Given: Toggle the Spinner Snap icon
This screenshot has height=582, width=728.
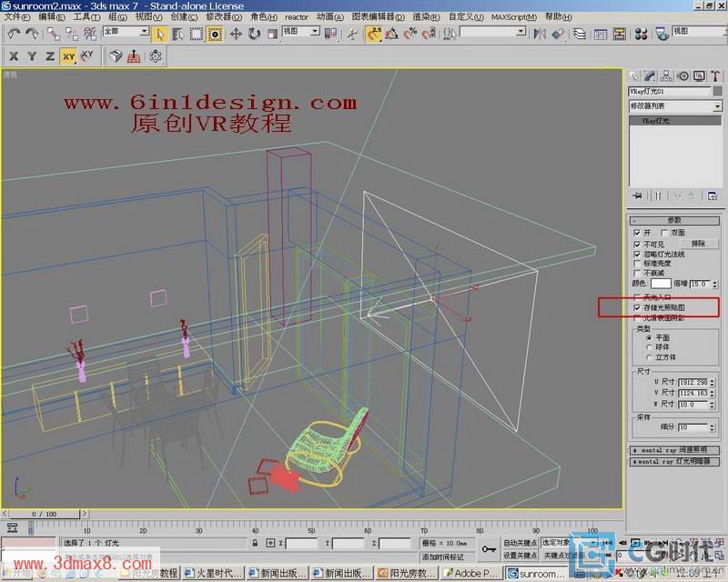Looking at the screenshot, I should 429,34.
